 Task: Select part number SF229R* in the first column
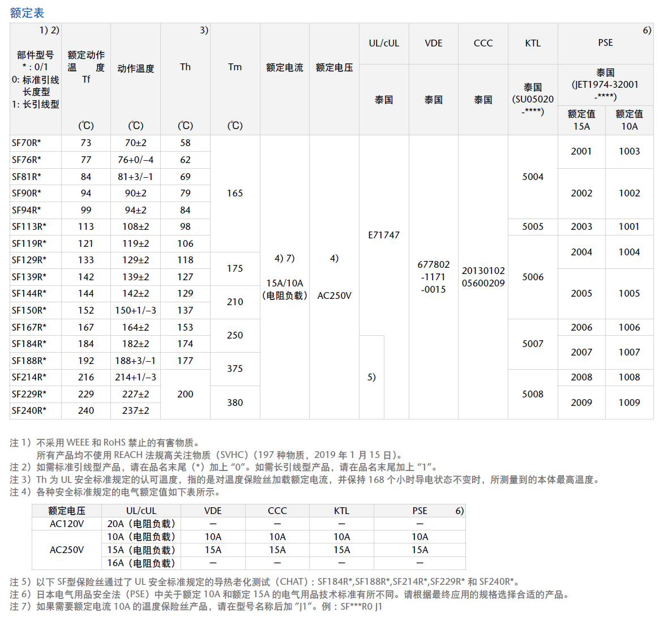(x=29, y=394)
